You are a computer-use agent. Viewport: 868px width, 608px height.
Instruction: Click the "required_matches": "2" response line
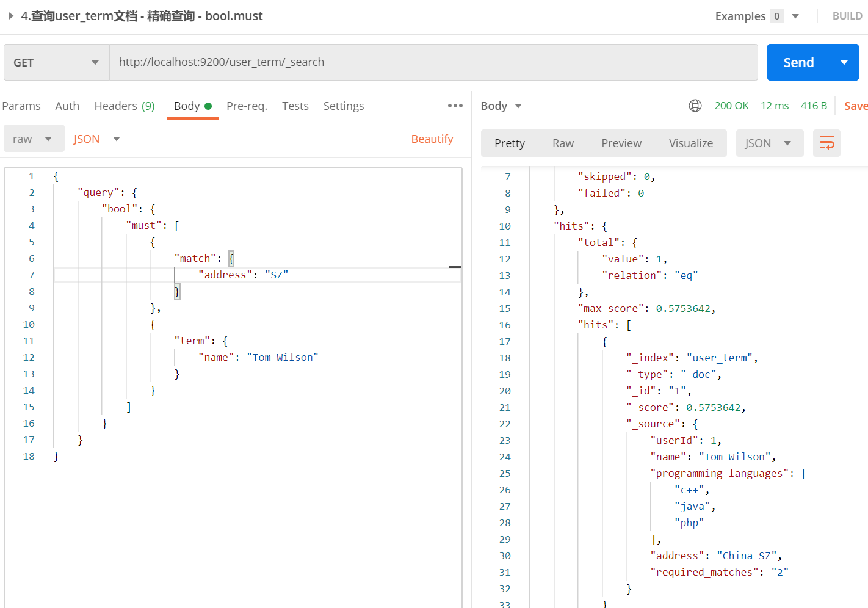click(x=719, y=572)
